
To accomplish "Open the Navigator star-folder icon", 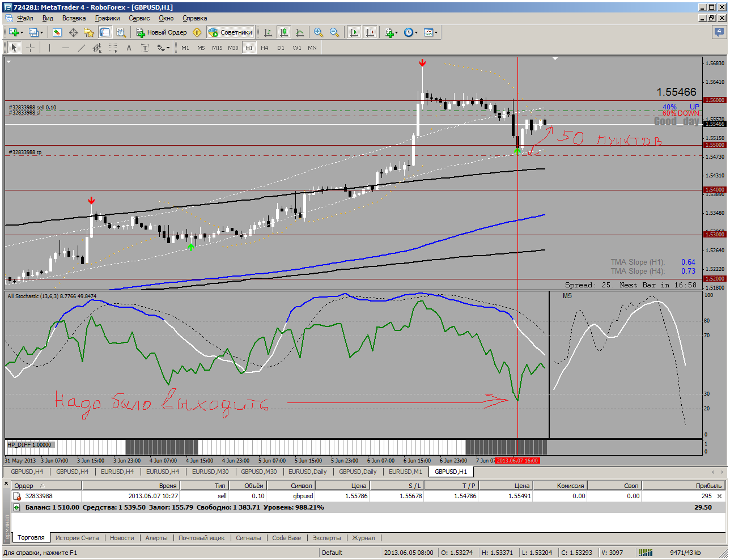I will [89, 32].
